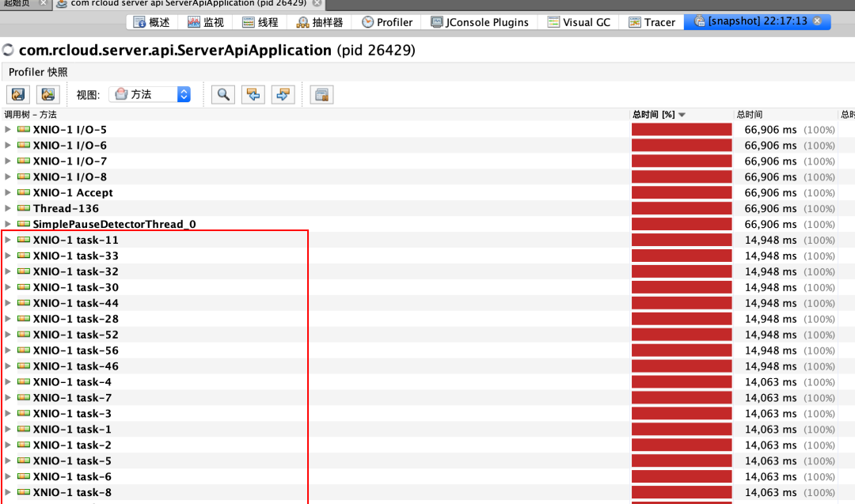Click the first snapshot export icon in toolbar
Screen dimensions: 855x504
point(18,95)
